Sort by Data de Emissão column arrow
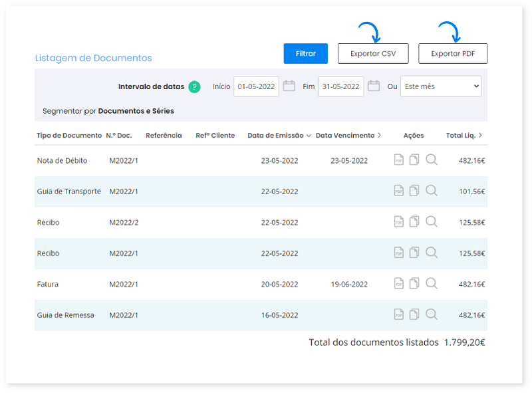 tap(309, 136)
